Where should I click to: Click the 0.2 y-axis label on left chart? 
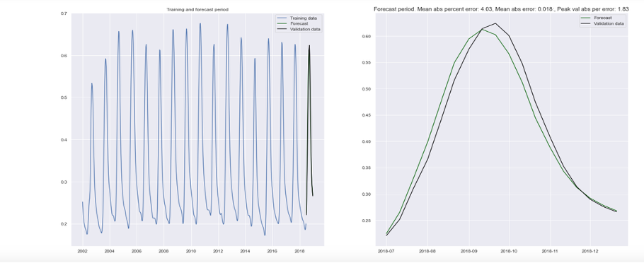click(x=64, y=224)
